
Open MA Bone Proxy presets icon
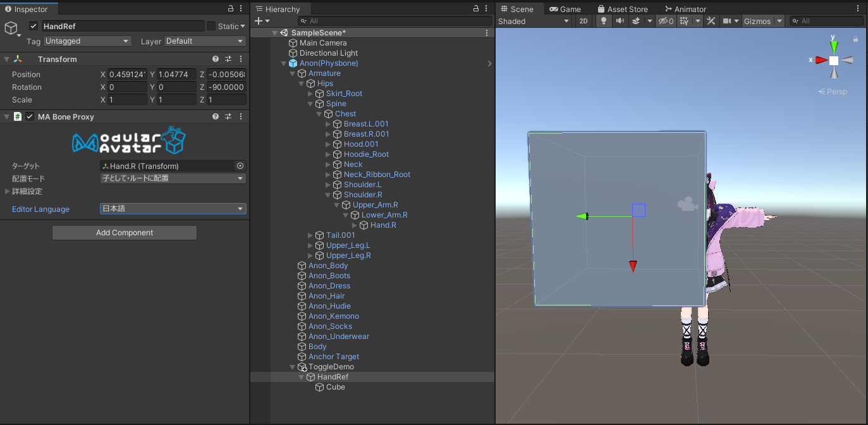click(x=228, y=116)
